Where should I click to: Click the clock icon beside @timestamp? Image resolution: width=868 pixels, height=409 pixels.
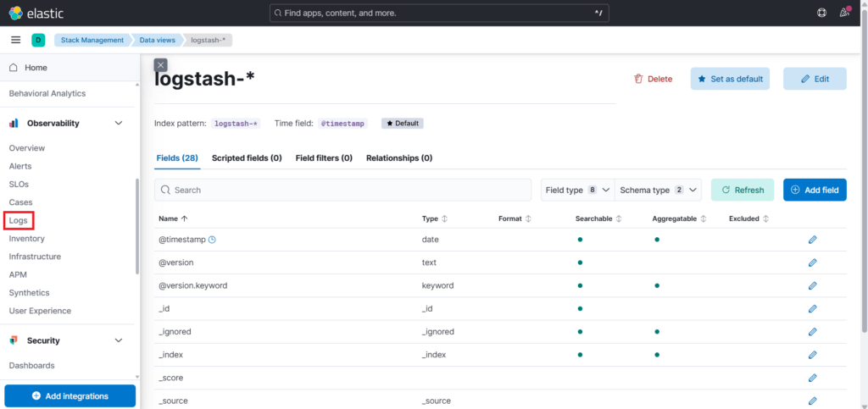(x=212, y=240)
